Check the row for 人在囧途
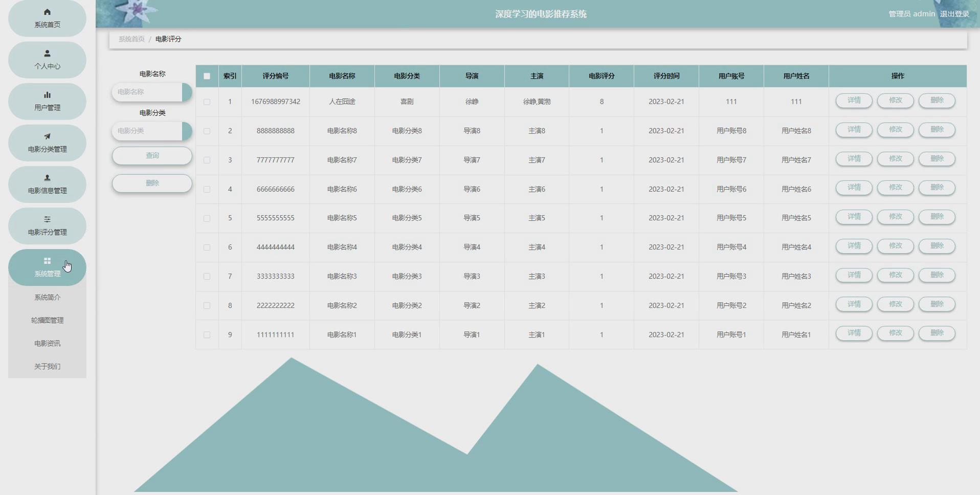This screenshot has width=980, height=495. coord(207,102)
